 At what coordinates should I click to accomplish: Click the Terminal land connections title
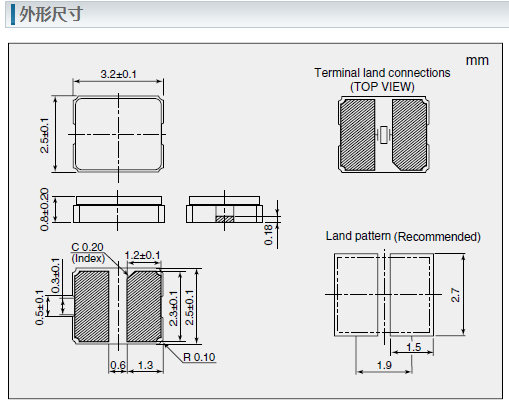click(x=382, y=73)
